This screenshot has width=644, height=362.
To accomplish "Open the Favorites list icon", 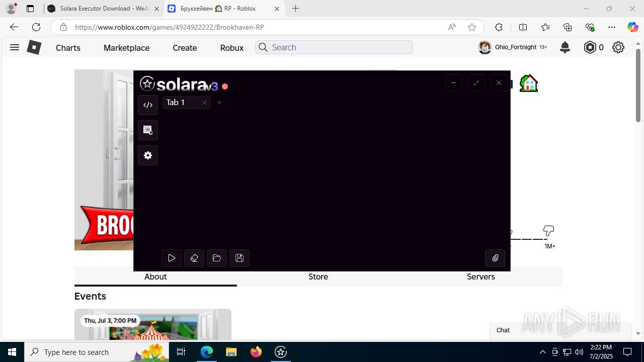I will [545, 27].
